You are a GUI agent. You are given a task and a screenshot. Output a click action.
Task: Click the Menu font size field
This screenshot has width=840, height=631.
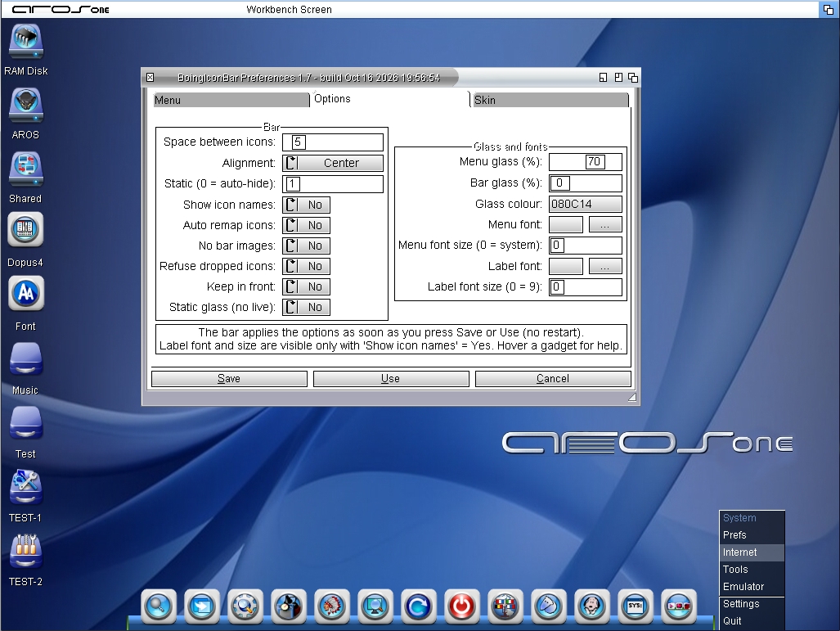tap(586, 246)
